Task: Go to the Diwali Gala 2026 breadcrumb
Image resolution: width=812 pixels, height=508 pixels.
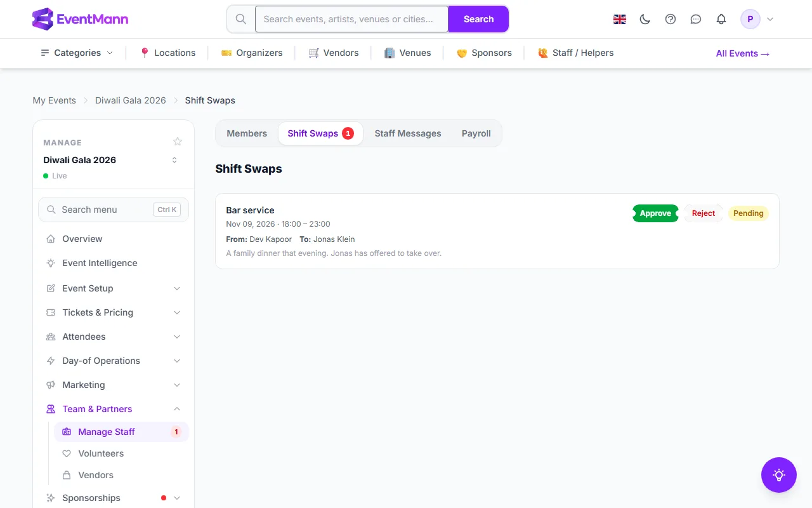Action: (131, 100)
